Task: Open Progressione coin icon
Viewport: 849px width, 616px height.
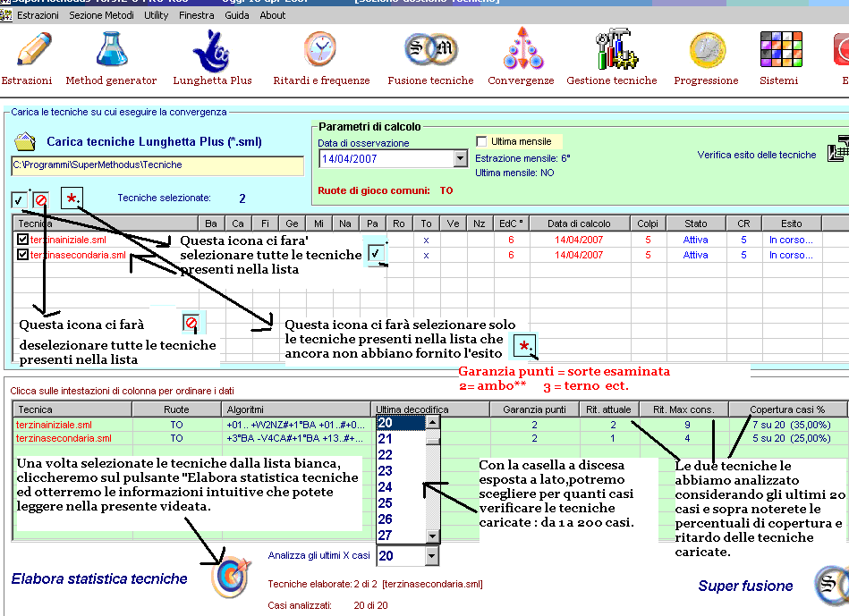Action: coord(707,50)
